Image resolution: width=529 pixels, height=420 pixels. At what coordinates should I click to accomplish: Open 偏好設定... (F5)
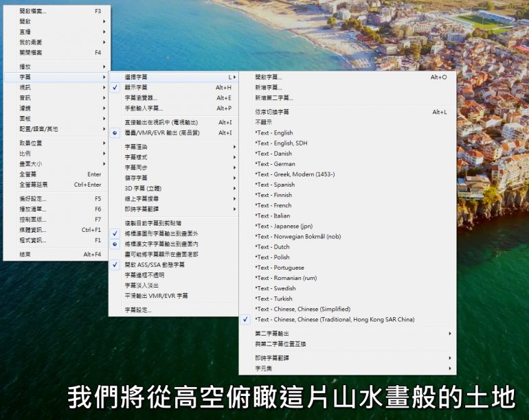tap(56, 199)
